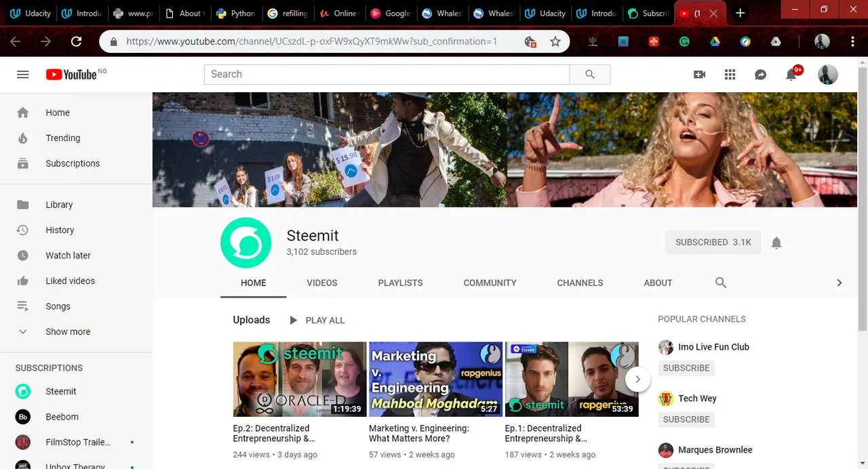Image resolution: width=868 pixels, height=469 pixels.
Task: Open the Uploads section heading
Action: coord(252,320)
